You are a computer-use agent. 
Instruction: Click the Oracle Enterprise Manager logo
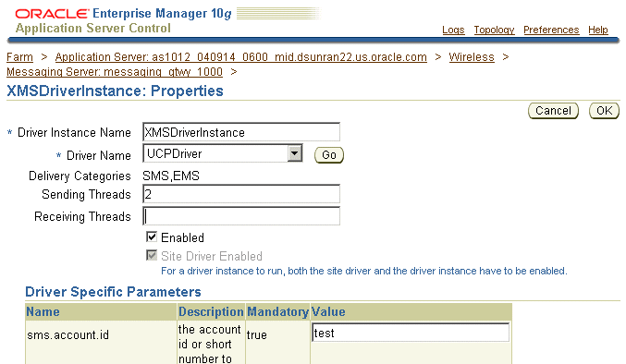[123, 14]
